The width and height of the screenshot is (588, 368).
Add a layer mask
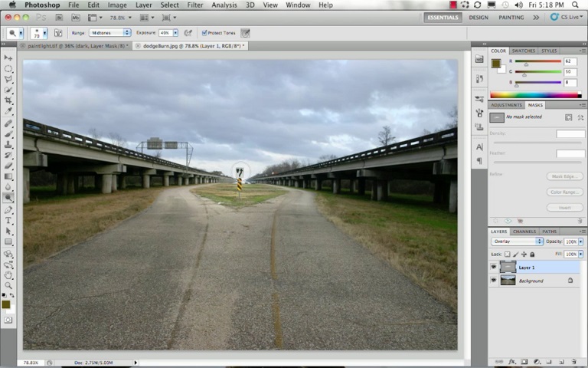point(524,362)
